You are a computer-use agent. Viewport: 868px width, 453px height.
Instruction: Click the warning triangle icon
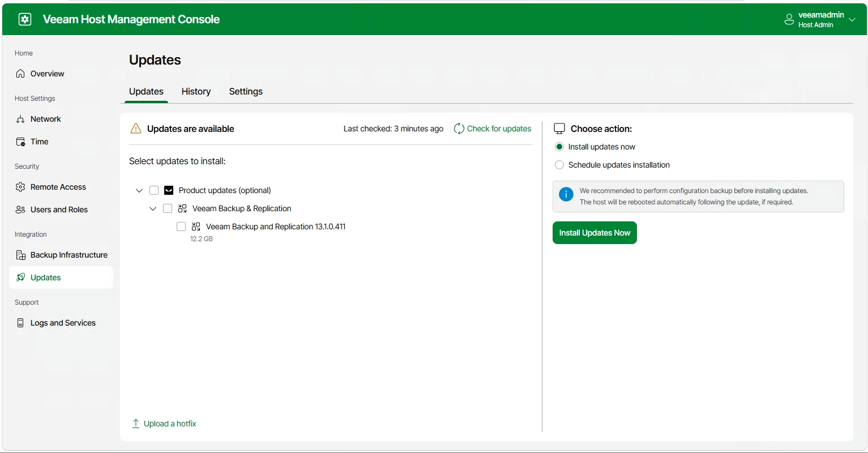(x=136, y=129)
